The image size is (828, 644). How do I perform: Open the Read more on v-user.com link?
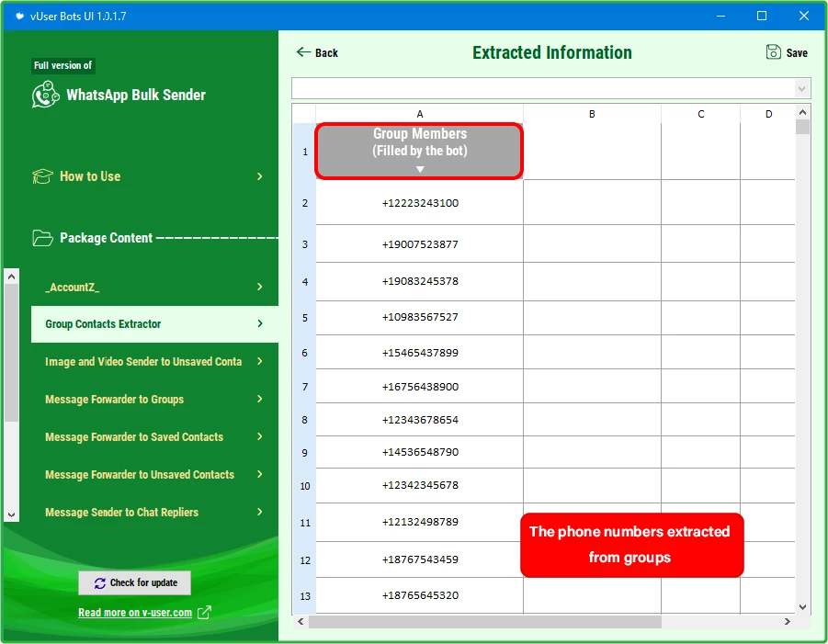[135, 613]
